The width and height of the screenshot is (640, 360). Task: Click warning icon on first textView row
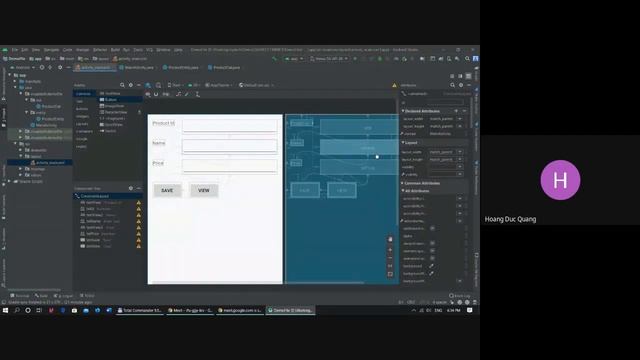pos(139,202)
